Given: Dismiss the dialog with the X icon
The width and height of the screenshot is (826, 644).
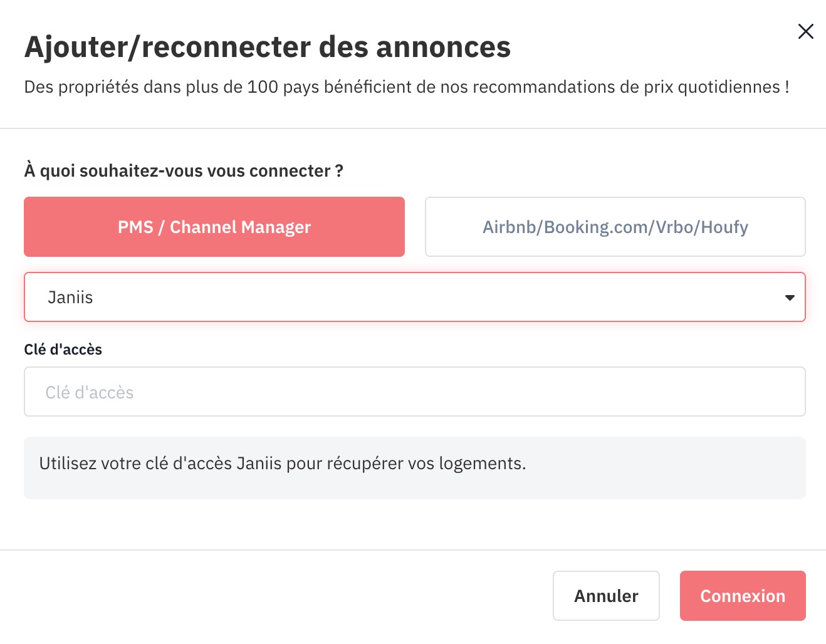Looking at the screenshot, I should (x=805, y=31).
